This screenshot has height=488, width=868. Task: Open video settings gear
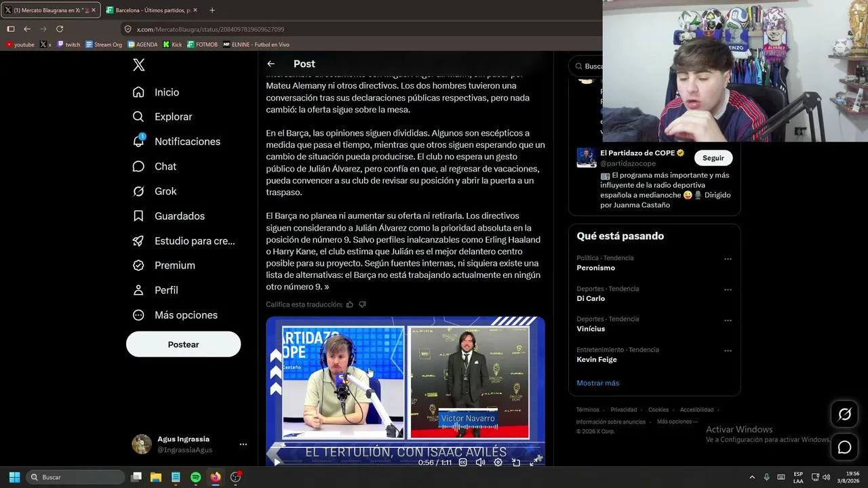point(498,462)
